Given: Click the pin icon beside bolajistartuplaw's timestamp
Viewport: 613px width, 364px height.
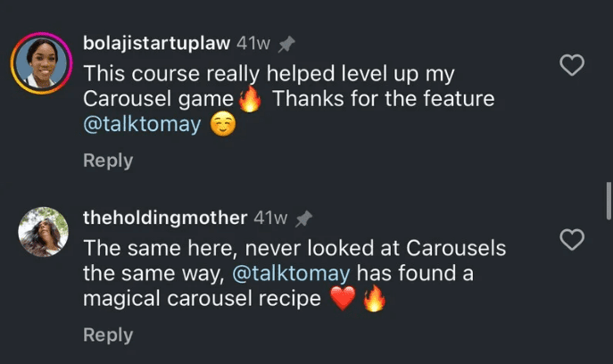Looking at the screenshot, I should click(x=286, y=44).
